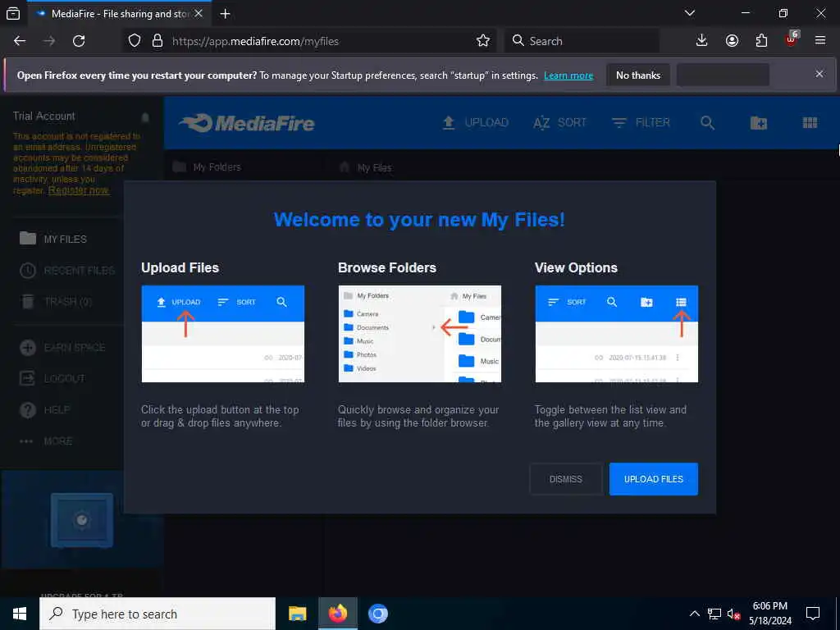Open MY FILES in the sidebar
The width and height of the screenshot is (840, 630).
53,239
